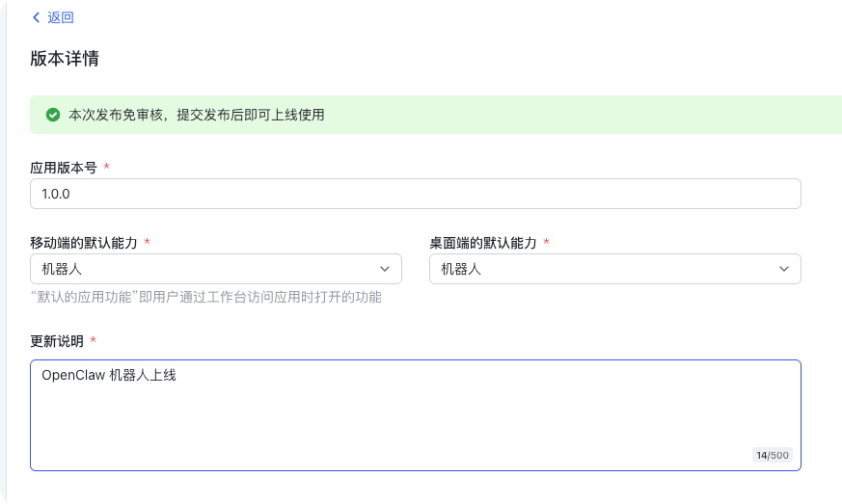Click the chevron arrow in desktop capability dropdown
The width and height of the screenshot is (842, 504).
coord(784,269)
